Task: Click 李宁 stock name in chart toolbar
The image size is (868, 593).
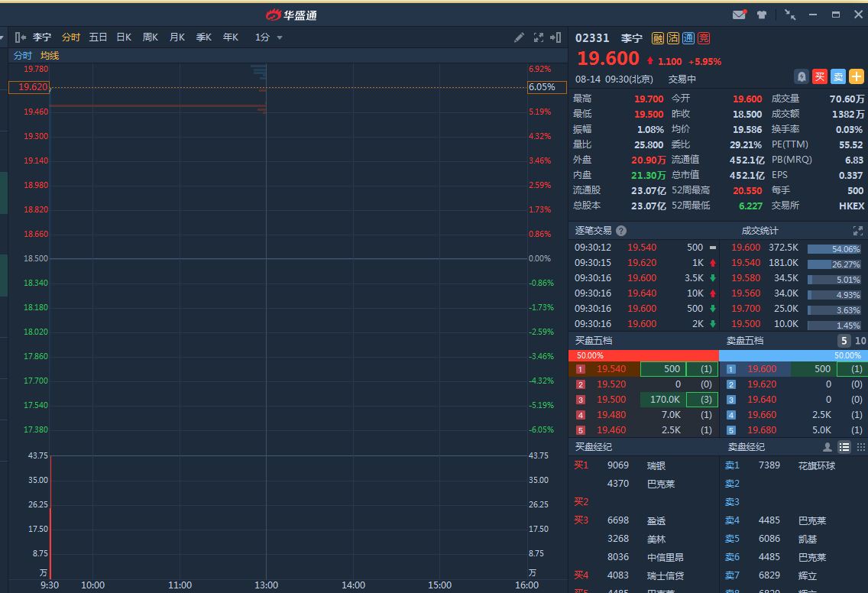Action: tap(41, 37)
